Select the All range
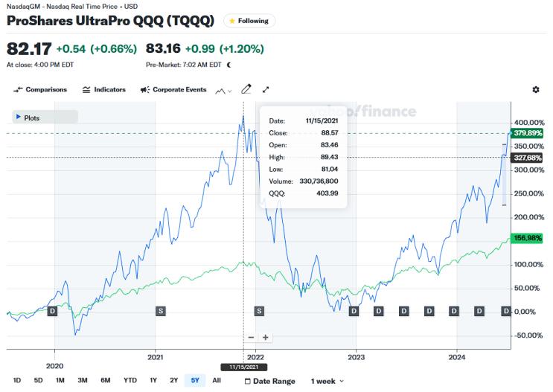 coord(217,380)
